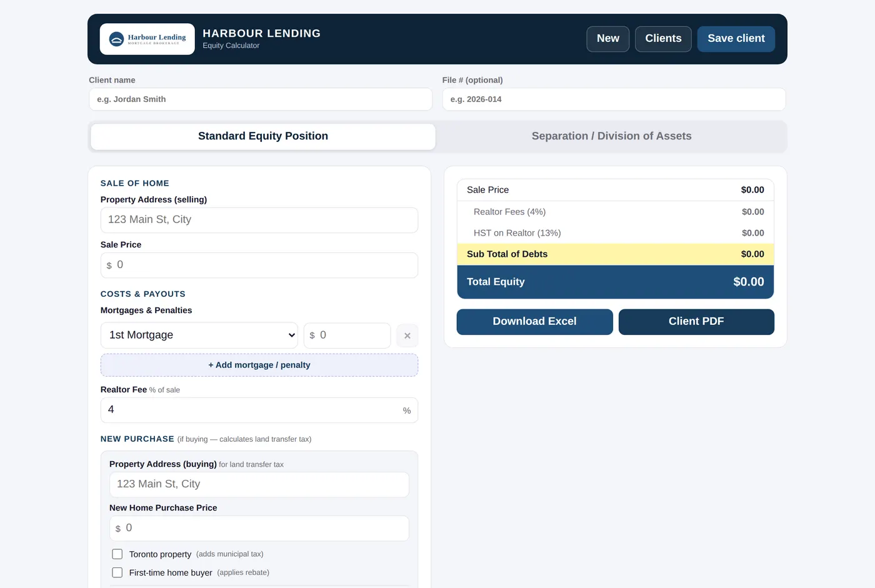This screenshot has width=875, height=588.
Task: Generate the Client PDF
Action: (x=696, y=322)
